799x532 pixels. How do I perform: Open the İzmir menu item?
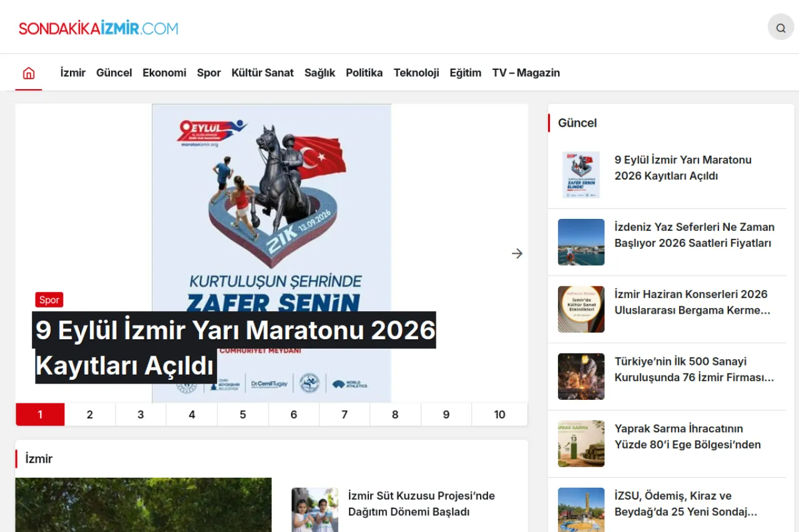click(x=73, y=72)
